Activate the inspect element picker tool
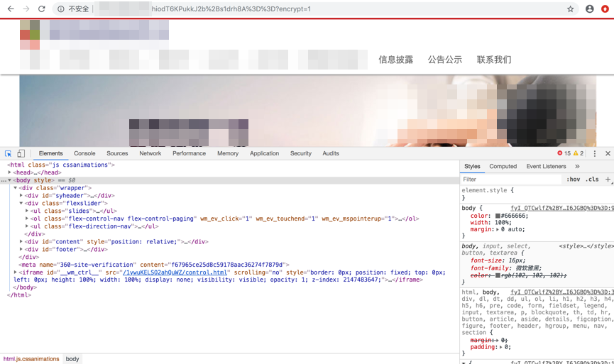 [9, 153]
